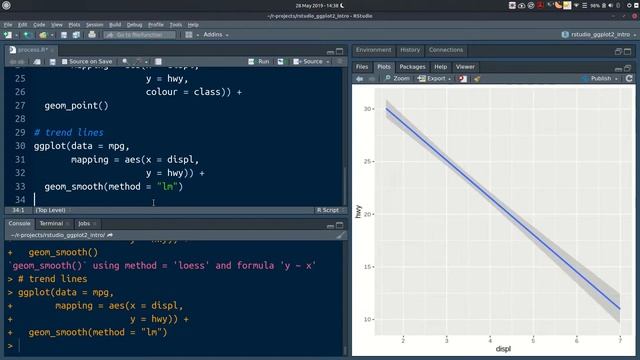640x360 pixels.
Task: Switch to the Viewer tab
Action: pos(465,67)
